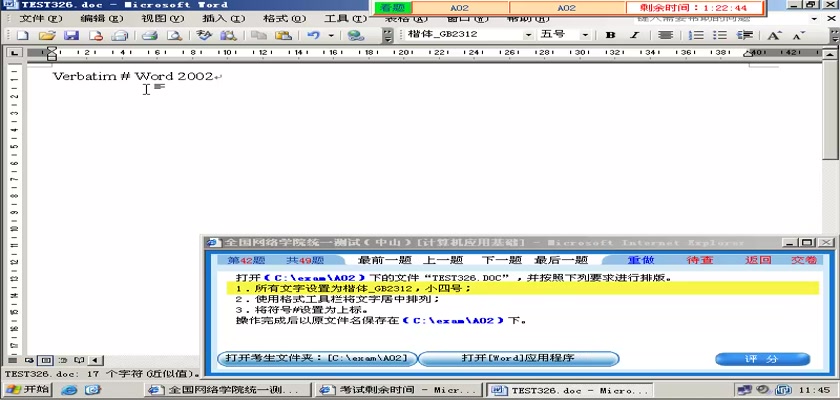
Task: Click 最前一题 in the exam window
Action: tap(385, 260)
